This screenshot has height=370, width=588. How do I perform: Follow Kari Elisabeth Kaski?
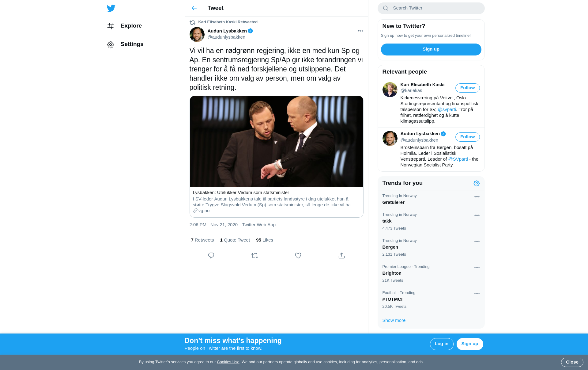[467, 88]
